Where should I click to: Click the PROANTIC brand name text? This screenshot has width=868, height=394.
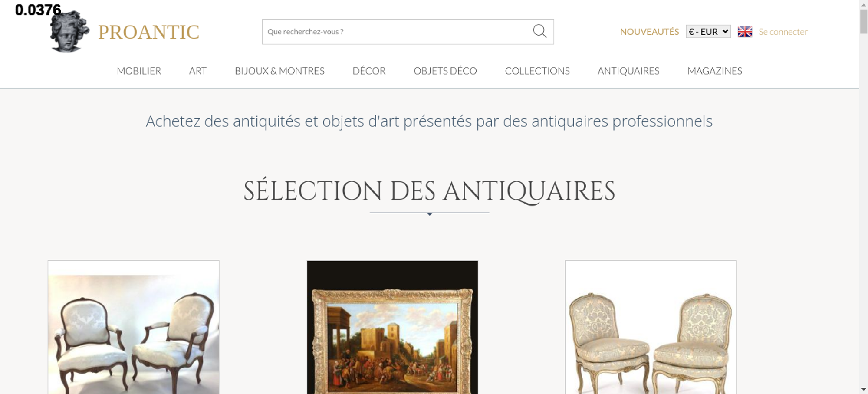coord(148,32)
